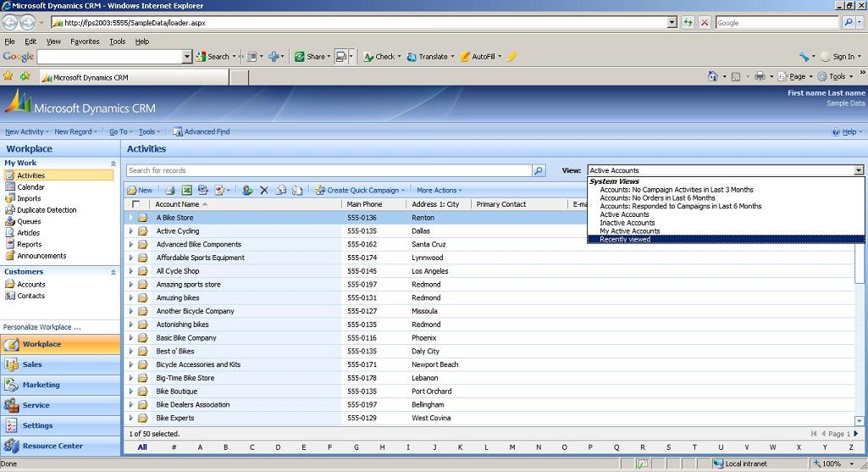Click the Google toolbar search box
Viewport: 868px width, 472px height.
coord(109,57)
